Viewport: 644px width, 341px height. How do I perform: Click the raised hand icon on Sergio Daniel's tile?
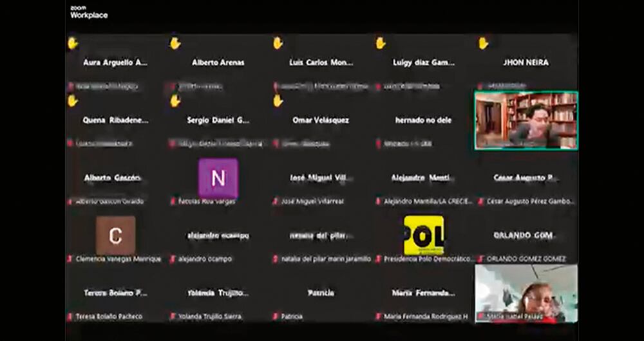coord(175,100)
